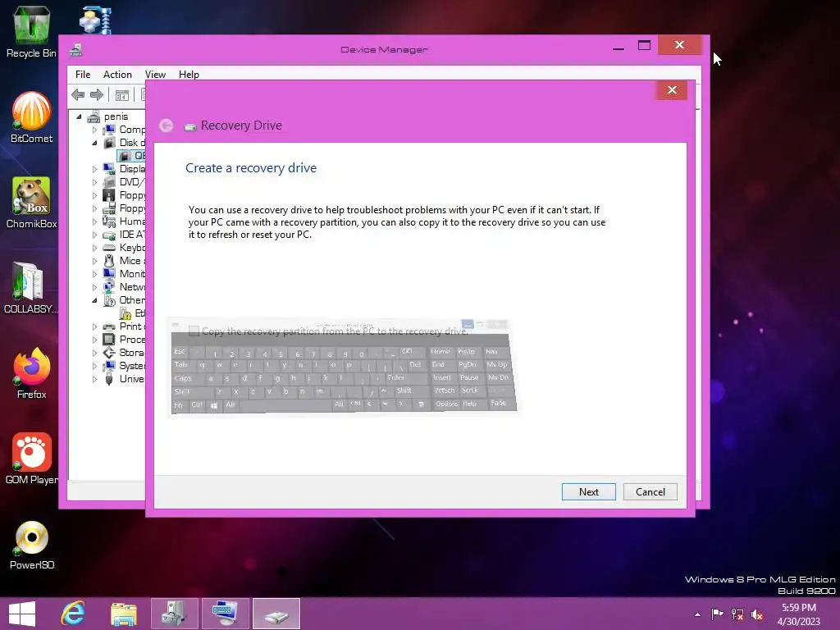This screenshot has width=840, height=630.
Task: Expand Network adapters node
Action: pos(95,287)
